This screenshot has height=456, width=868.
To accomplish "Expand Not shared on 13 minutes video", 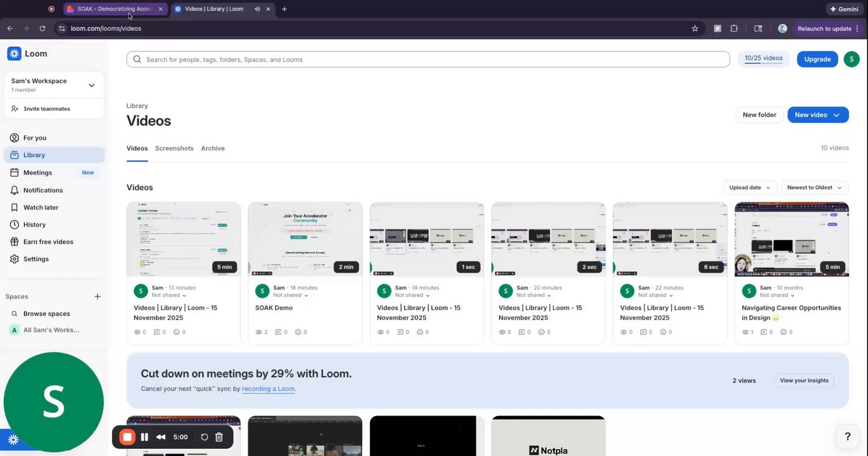I will (169, 295).
